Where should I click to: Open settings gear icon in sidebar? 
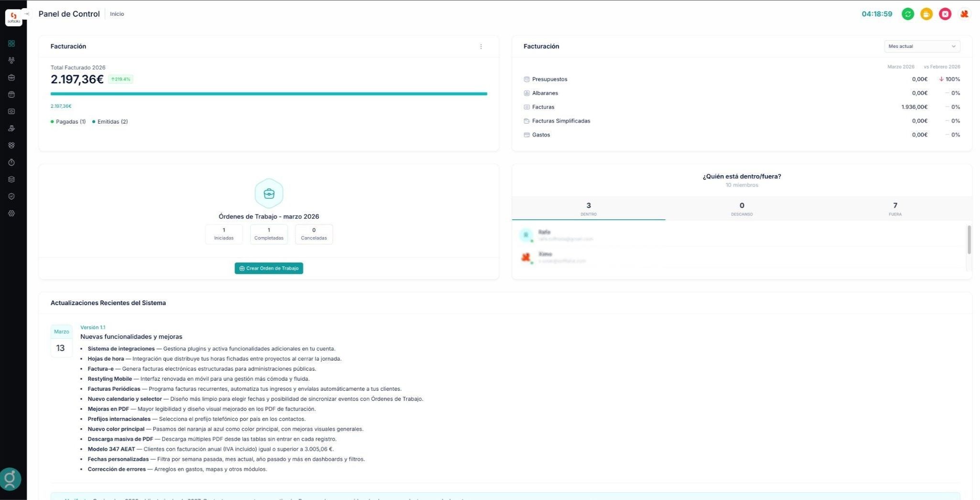click(11, 214)
